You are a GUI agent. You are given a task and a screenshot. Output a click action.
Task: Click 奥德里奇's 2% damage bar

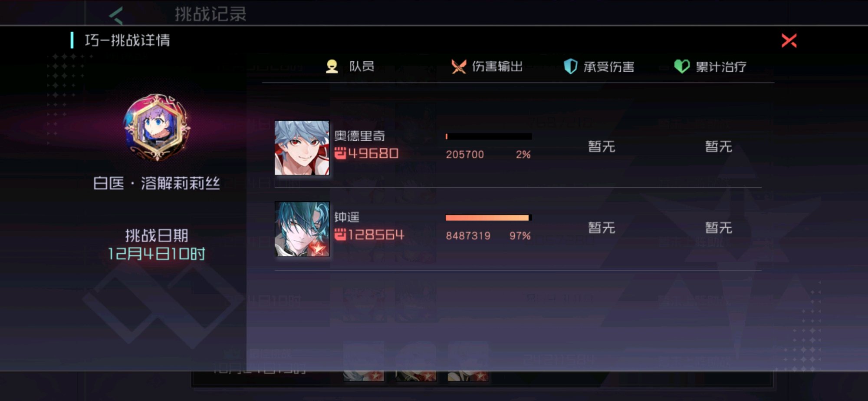click(489, 136)
